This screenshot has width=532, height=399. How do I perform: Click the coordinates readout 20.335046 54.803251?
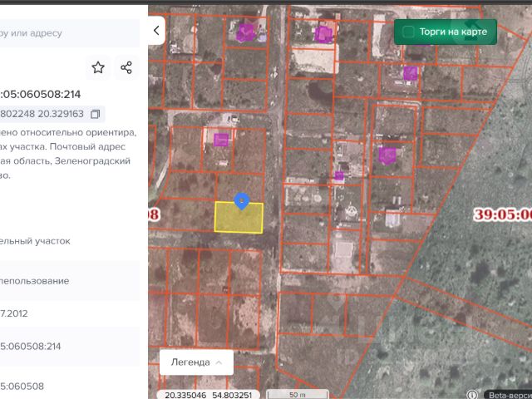pyautogui.click(x=209, y=394)
